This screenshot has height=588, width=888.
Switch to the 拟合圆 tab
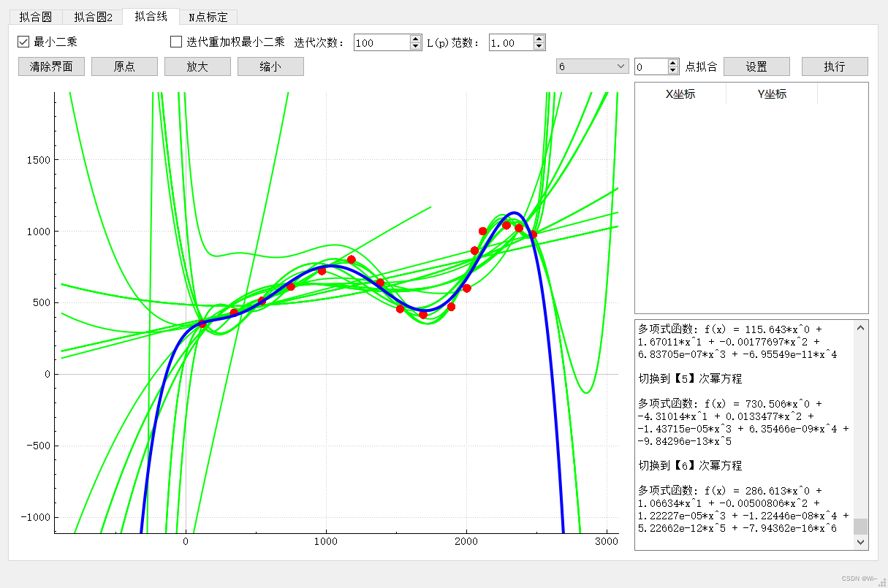pyautogui.click(x=35, y=18)
